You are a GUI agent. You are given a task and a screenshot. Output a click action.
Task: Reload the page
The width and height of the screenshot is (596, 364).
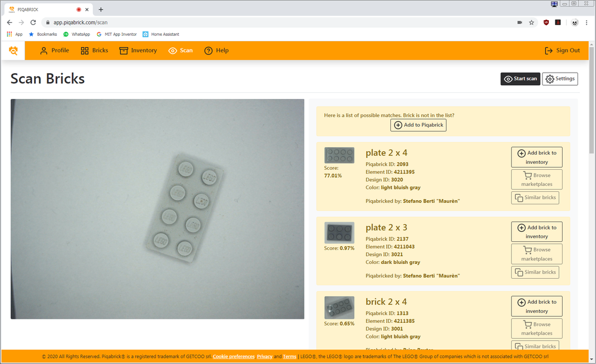pos(33,23)
